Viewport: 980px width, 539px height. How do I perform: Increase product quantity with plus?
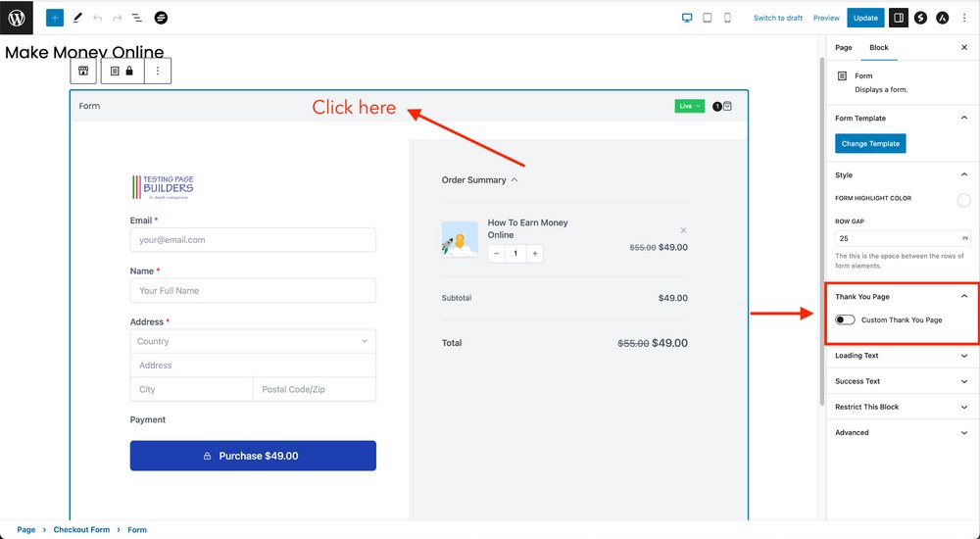(535, 253)
